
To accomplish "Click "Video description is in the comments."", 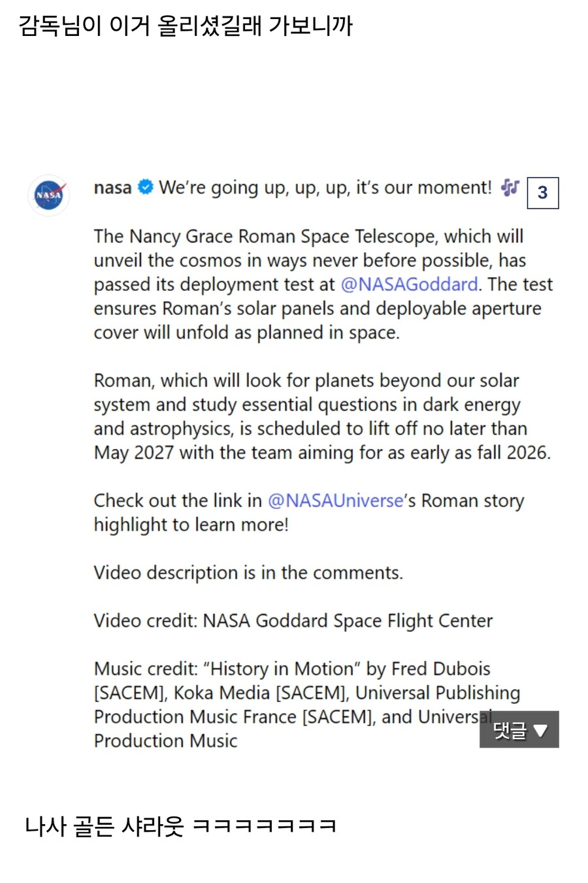I will 248,573.
